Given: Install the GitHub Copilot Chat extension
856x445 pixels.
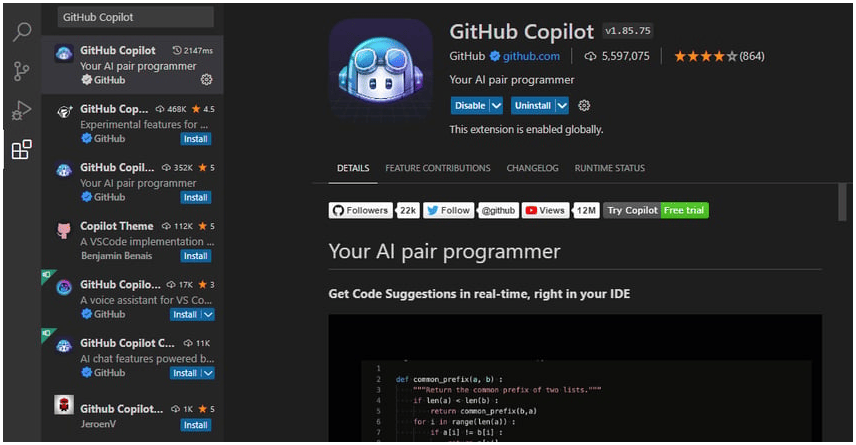Looking at the screenshot, I should [x=185, y=373].
